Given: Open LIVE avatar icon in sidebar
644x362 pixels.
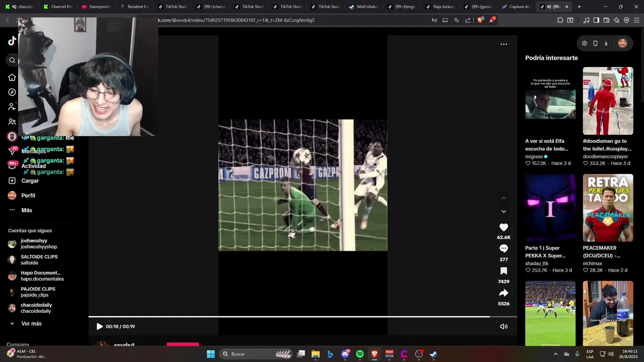Looking at the screenshot, I should (12, 136).
